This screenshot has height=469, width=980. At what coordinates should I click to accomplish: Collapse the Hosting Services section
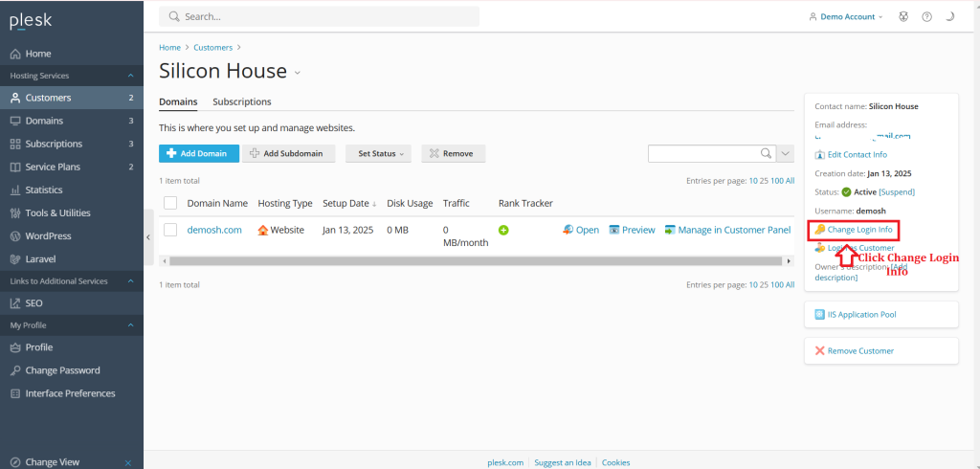pos(130,76)
